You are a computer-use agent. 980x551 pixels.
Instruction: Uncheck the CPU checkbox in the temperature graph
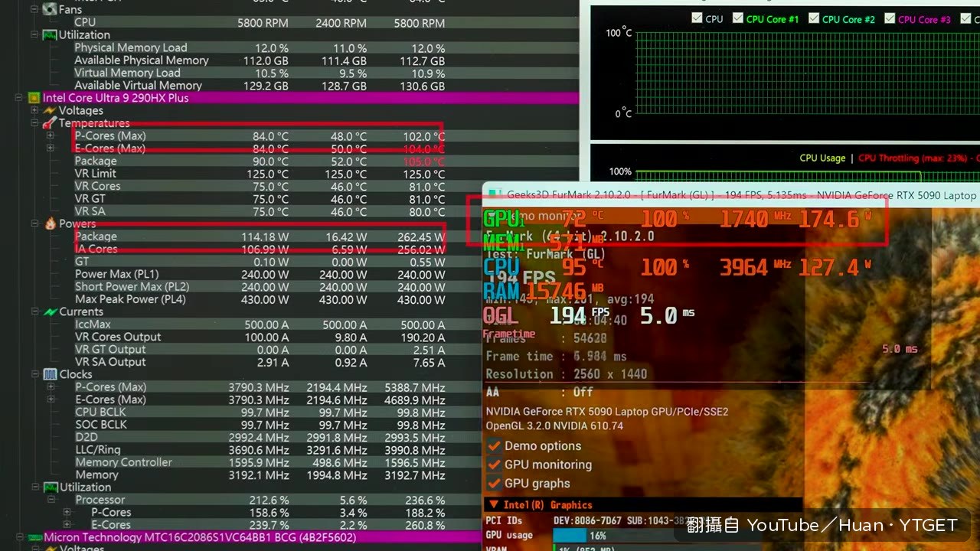(x=697, y=18)
